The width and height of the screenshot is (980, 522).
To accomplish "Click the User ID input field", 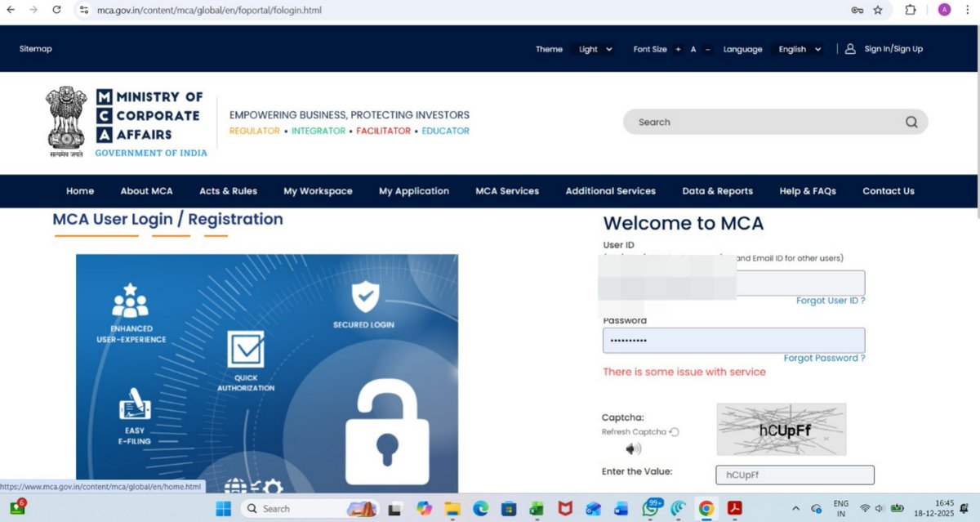I will (733, 283).
